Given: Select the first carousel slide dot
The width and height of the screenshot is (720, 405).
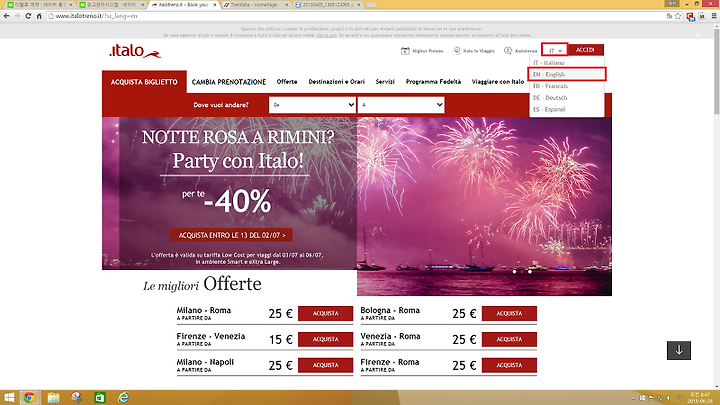Looking at the screenshot, I should point(514,272).
